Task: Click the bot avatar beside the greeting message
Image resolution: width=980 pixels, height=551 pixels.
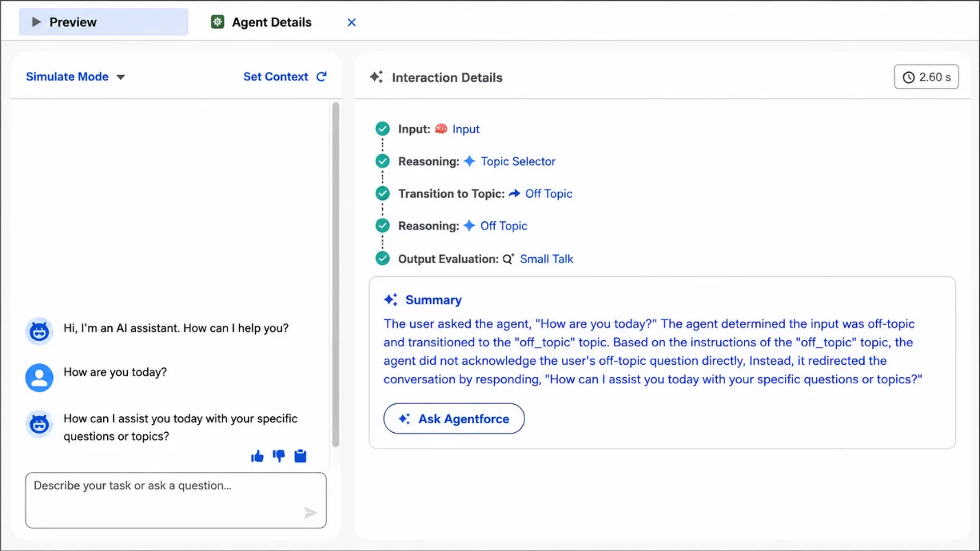Action: click(x=39, y=332)
